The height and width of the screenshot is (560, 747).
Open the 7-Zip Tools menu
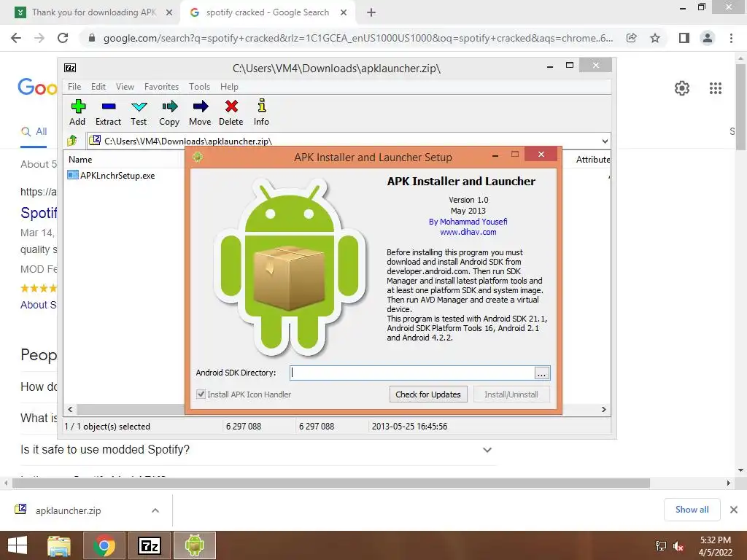point(199,87)
